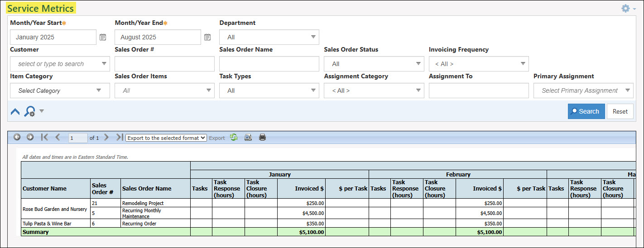Viewport: 644px width, 248px height.
Task: Open the Primary Assignment dropdown
Action: tap(583, 91)
